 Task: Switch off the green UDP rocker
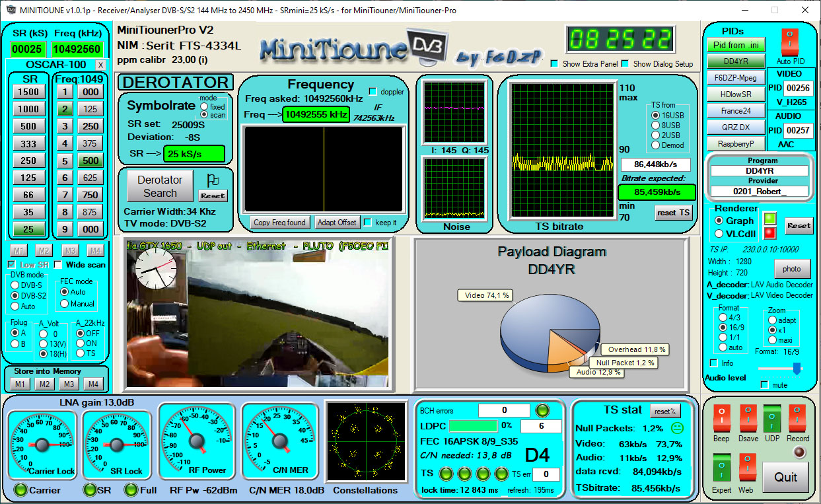pos(772,419)
